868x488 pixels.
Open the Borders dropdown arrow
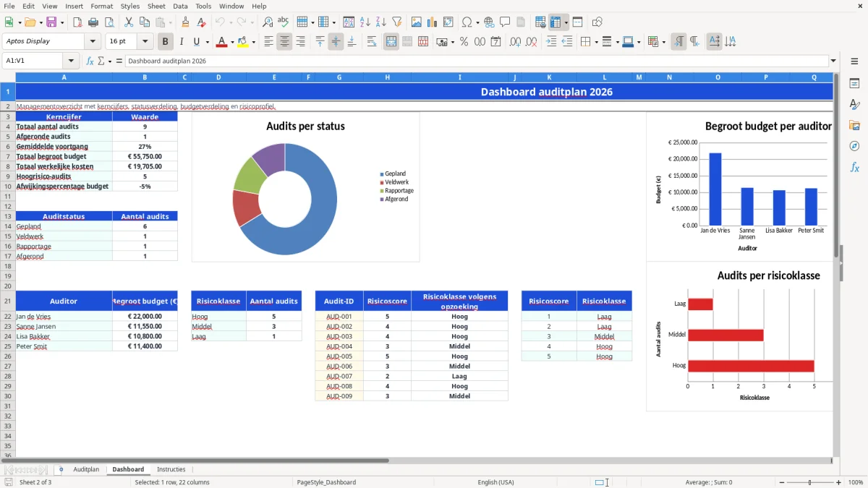click(x=596, y=42)
